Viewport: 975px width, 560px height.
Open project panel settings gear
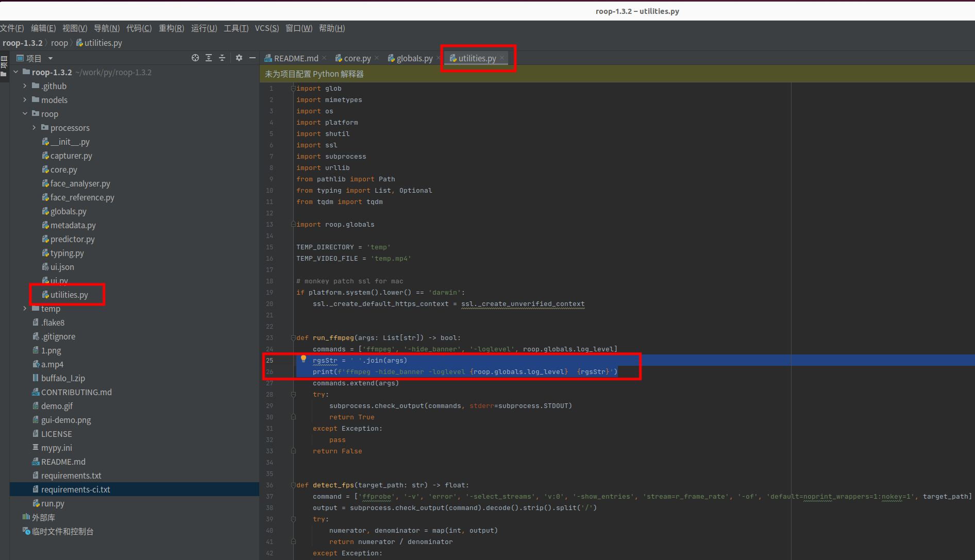coord(239,58)
